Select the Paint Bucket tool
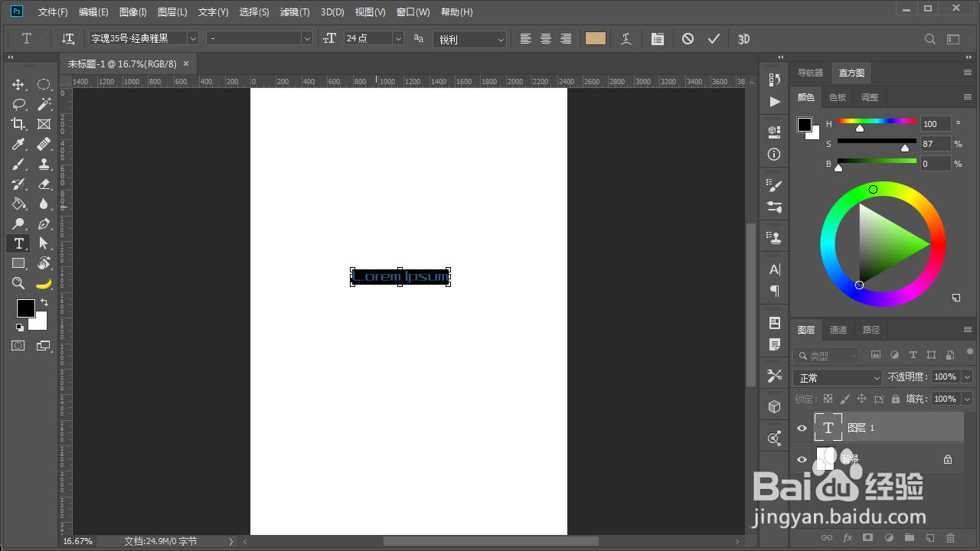Viewport: 980px width, 551px height. [18, 204]
